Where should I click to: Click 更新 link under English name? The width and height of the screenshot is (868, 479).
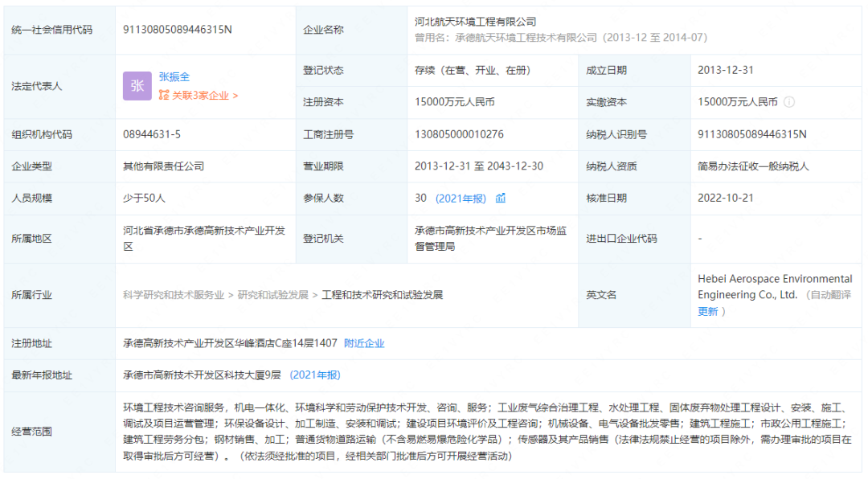click(x=707, y=311)
